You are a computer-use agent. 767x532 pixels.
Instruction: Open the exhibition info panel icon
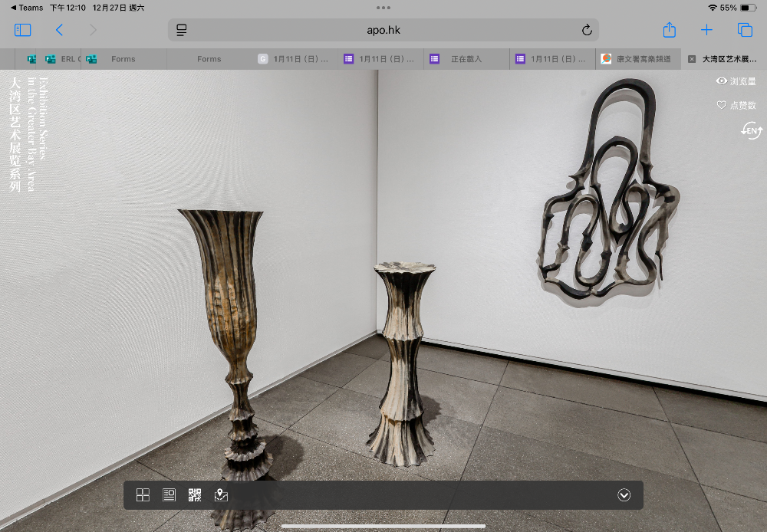coord(169,495)
